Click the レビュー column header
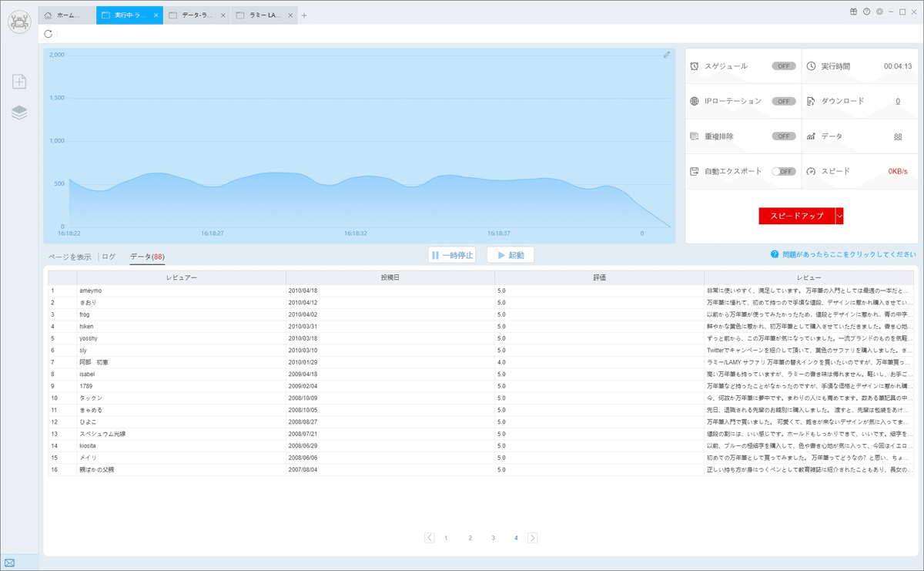Image resolution: width=924 pixels, height=571 pixels. point(808,277)
